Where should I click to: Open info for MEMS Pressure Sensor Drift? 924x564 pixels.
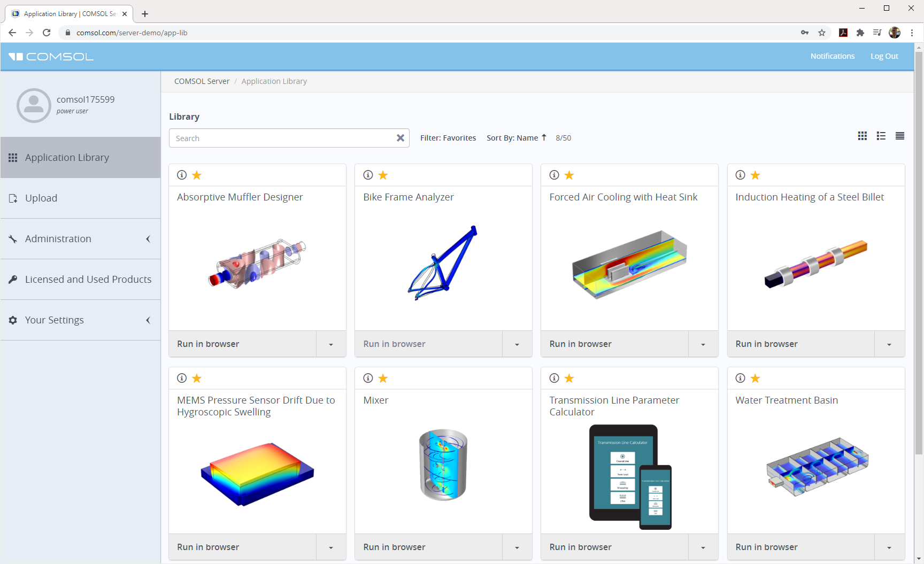click(x=182, y=378)
